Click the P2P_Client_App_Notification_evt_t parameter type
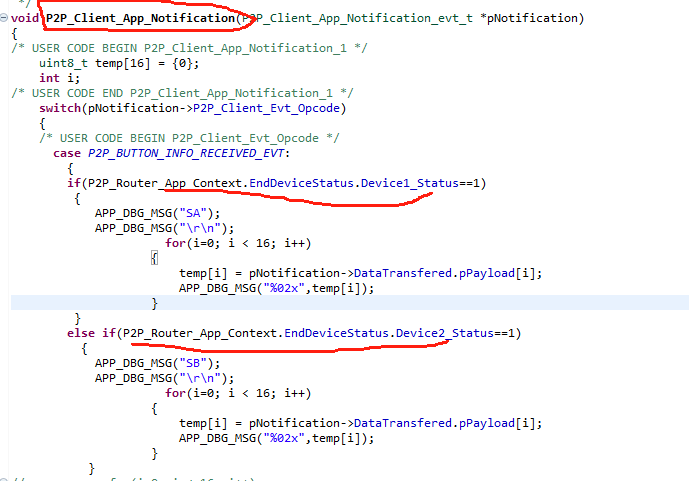 pos(358,18)
